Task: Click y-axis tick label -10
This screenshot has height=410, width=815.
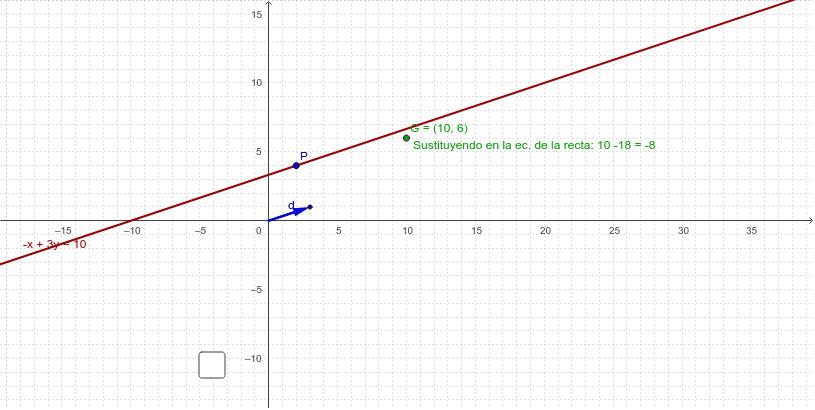Action: 255,359
